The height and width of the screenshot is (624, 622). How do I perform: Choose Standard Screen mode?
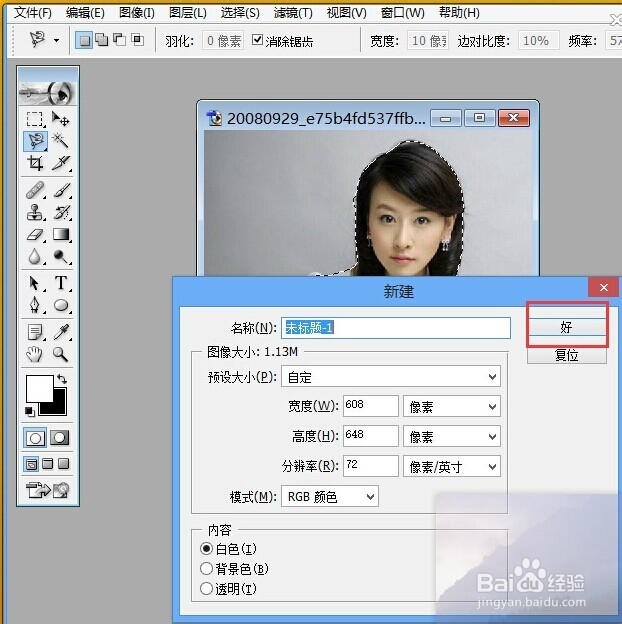coord(31,464)
